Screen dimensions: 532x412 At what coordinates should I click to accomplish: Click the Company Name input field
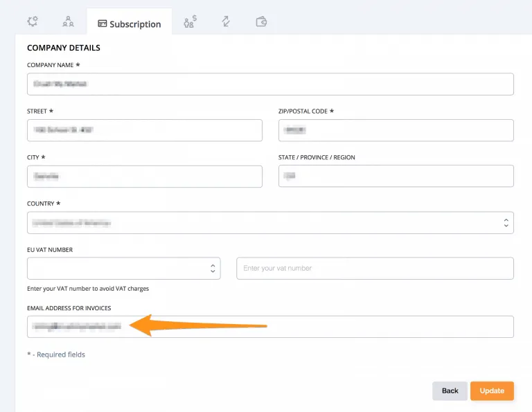(x=270, y=84)
